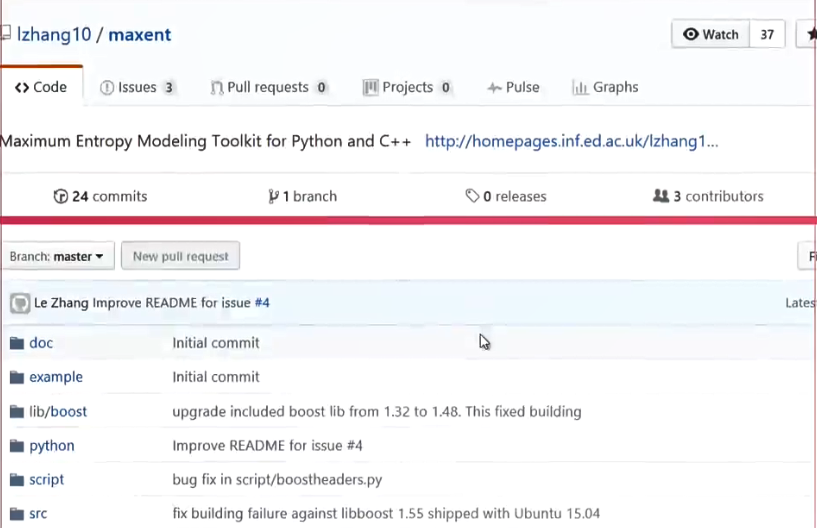Image resolution: width=817 pixels, height=528 pixels.
Task: Click the Graphs bar chart icon
Action: pos(580,88)
